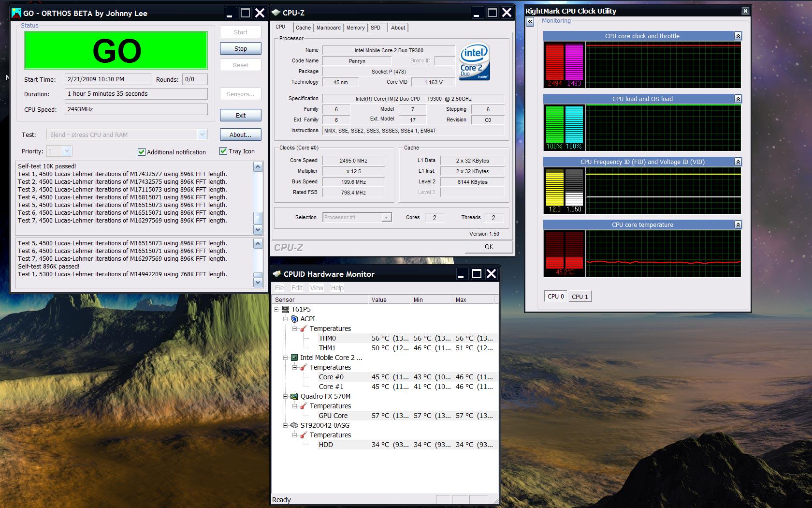812x508 pixels.
Task: Click the thermometer icon under ST920042 0ASG
Action: click(x=303, y=435)
